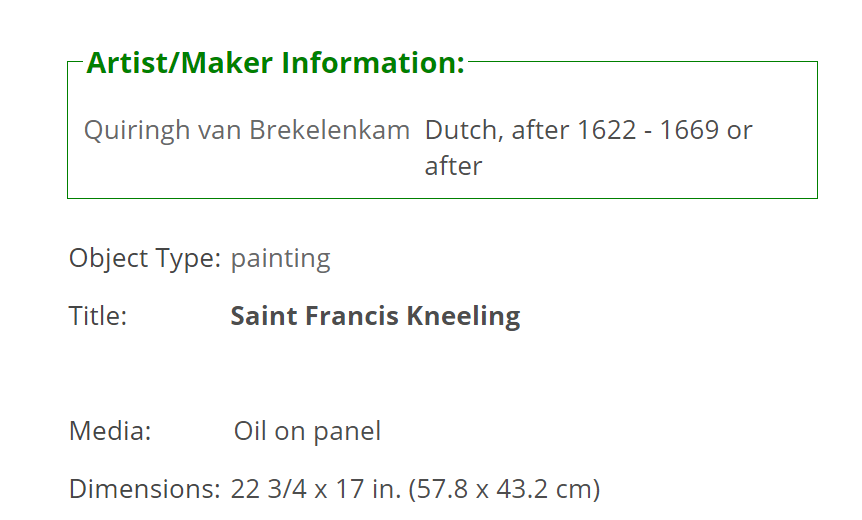
Task: Select the 'Oil on panel' media text
Action: tap(307, 431)
